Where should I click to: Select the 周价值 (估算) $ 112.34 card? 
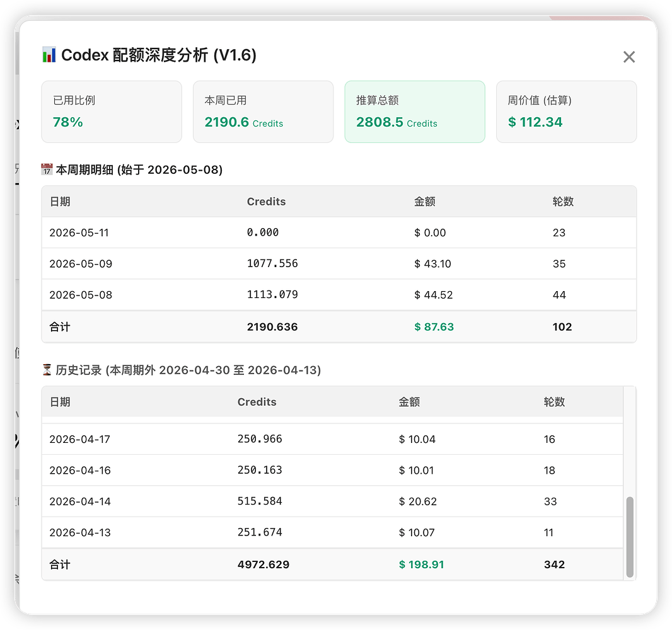tap(566, 112)
